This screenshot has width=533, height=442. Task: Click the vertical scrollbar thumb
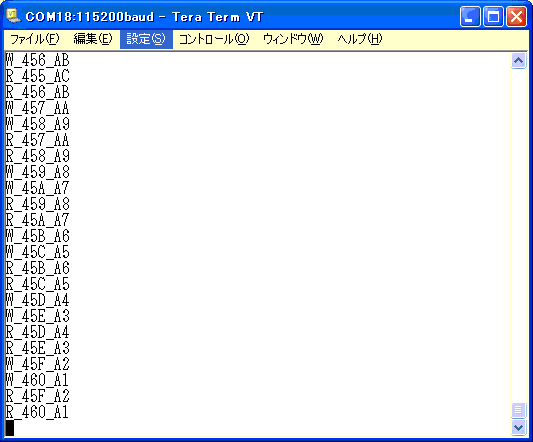(518, 410)
